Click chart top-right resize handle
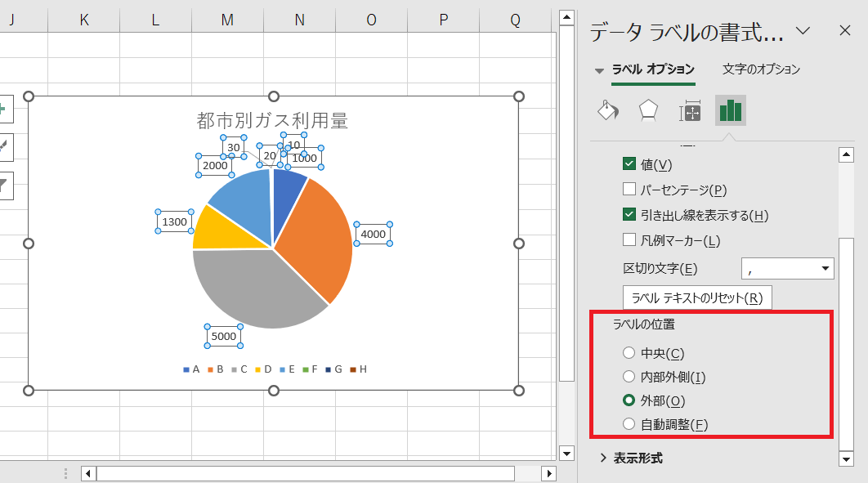The image size is (868, 483). (x=519, y=96)
